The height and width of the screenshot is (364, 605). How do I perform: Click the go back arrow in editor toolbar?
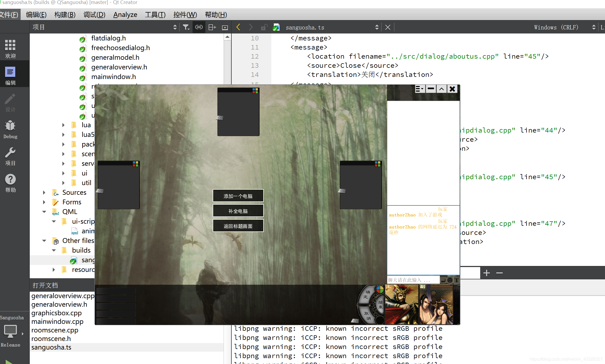[238, 27]
